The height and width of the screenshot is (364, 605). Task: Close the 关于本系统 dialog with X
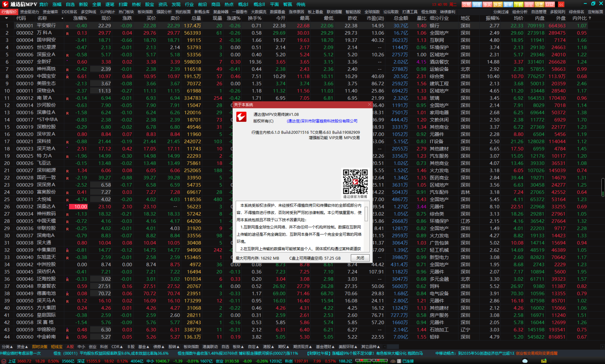click(x=370, y=104)
